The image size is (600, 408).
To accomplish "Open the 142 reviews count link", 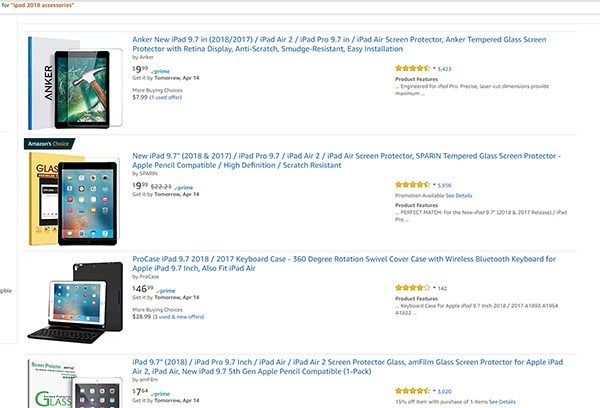I will 442,289.
